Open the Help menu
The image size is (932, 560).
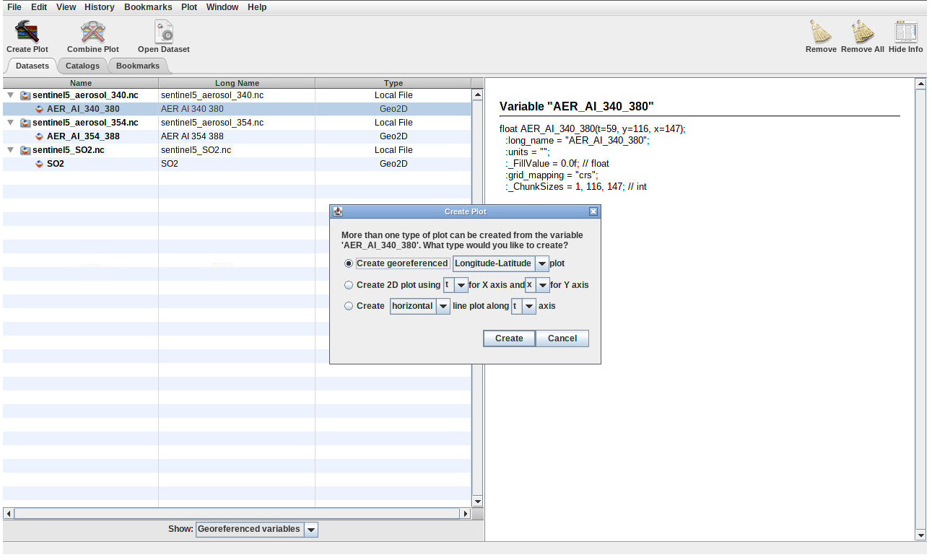(x=257, y=7)
